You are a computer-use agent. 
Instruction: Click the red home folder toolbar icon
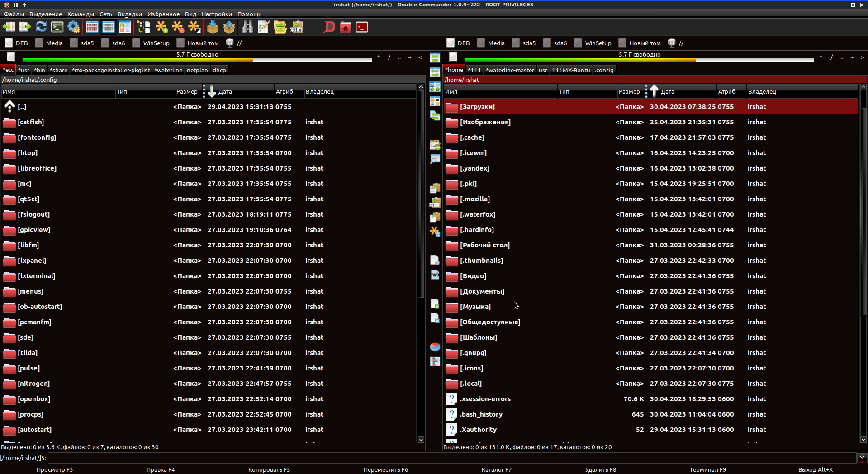[346, 27]
